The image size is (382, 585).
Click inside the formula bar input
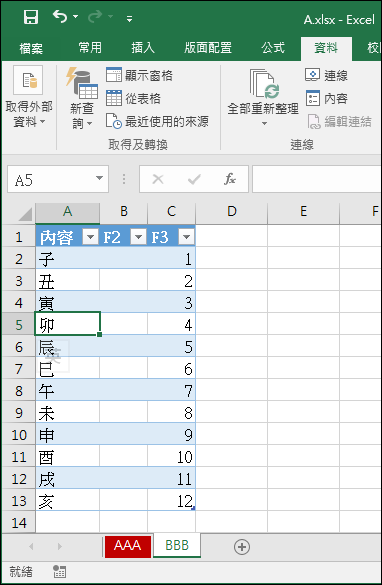(317, 179)
